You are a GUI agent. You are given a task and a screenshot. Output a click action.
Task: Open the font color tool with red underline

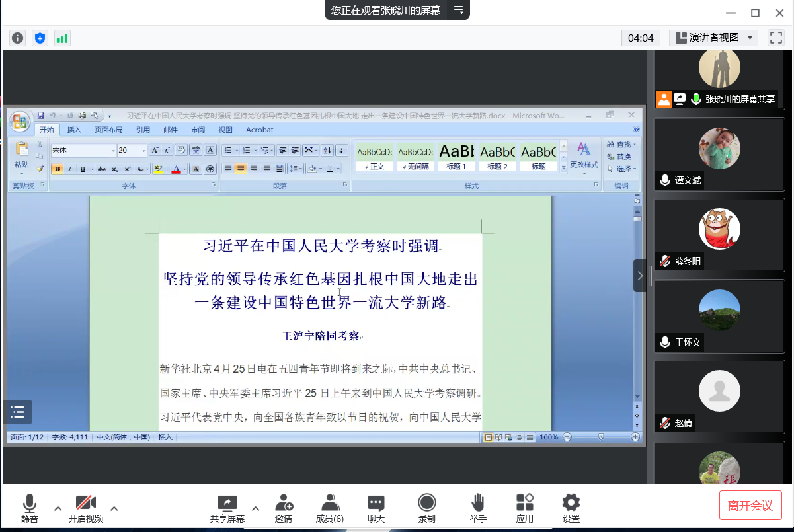[x=176, y=169]
